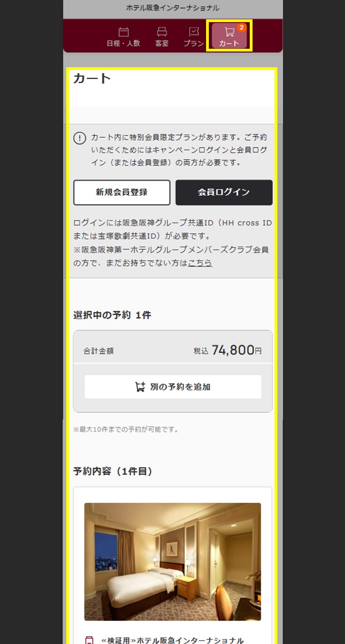This screenshot has width=345, height=644.
Task: Follow the こちら link
Action: click(x=200, y=263)
